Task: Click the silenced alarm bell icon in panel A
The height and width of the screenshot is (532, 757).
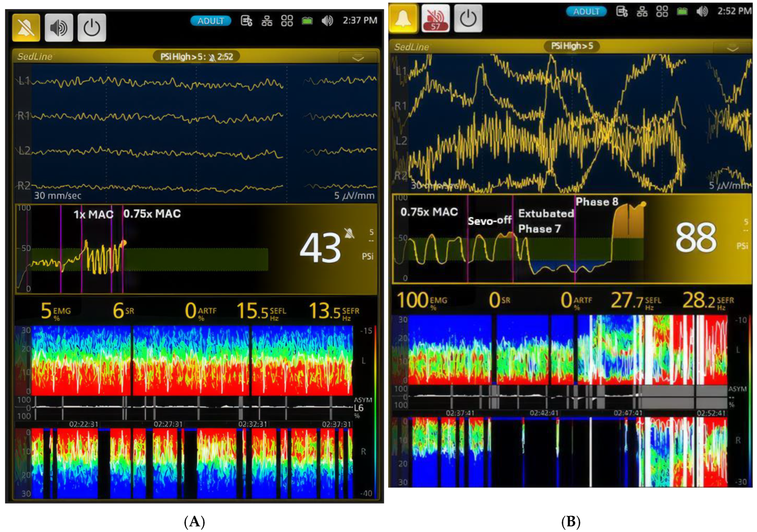Action: click(x=26, y=28)
